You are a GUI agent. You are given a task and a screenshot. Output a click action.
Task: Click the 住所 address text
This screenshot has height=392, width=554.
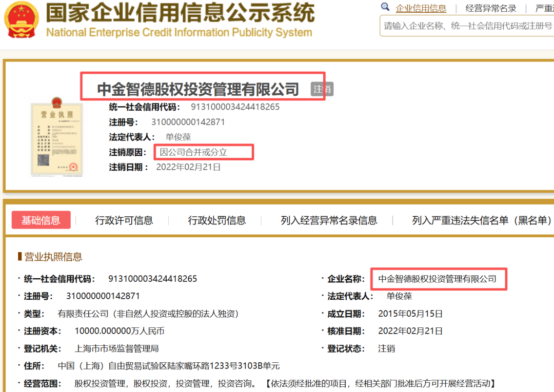(x=169, y=366)
